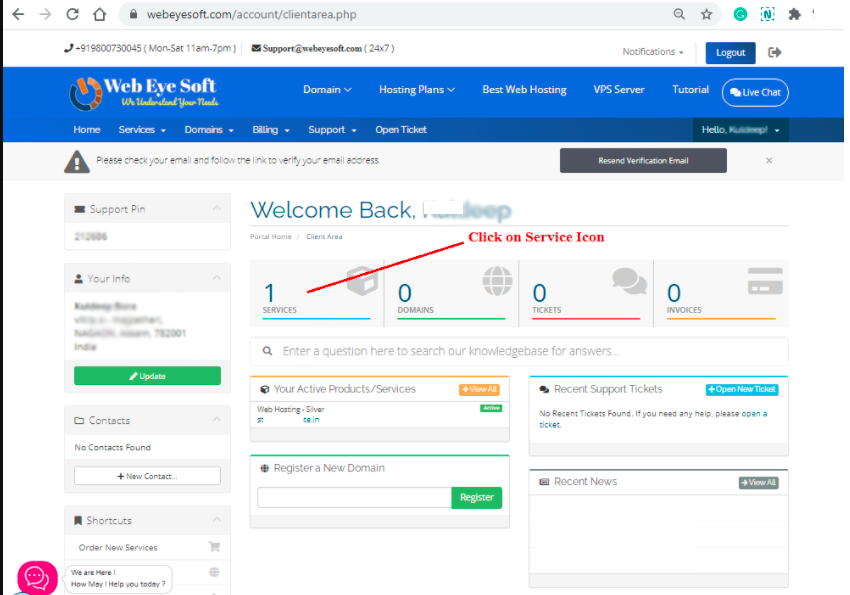Image resolution: width=850 pixels, height=595 pixels.
Task: Click the N extension icon in toolbar
Action: (768, 14)
